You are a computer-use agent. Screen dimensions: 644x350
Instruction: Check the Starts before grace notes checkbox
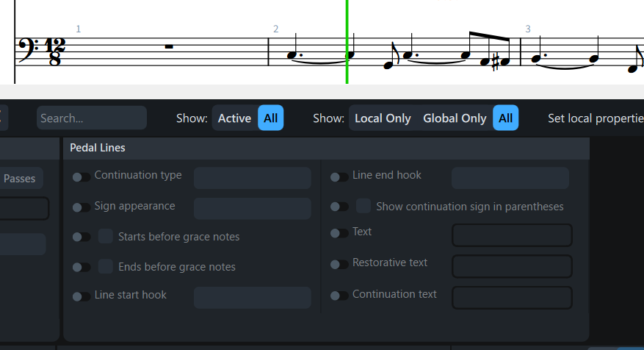pyautogui.click(x=106, y=236)
